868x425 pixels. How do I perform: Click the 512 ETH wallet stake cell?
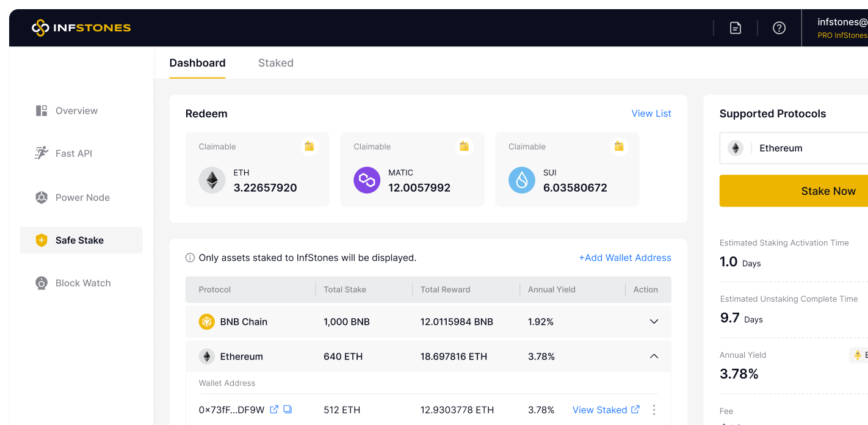(342, 410)
